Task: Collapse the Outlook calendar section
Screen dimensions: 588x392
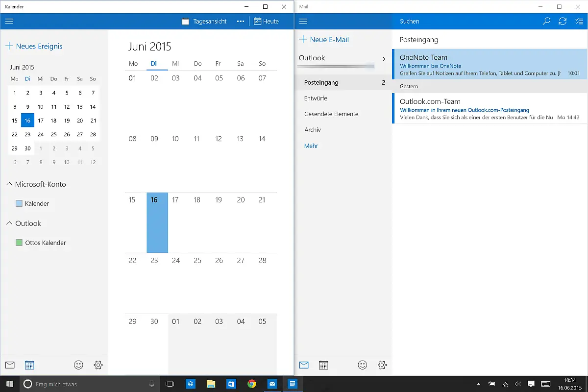Action: pyautogui.click(x=9, y=223)
